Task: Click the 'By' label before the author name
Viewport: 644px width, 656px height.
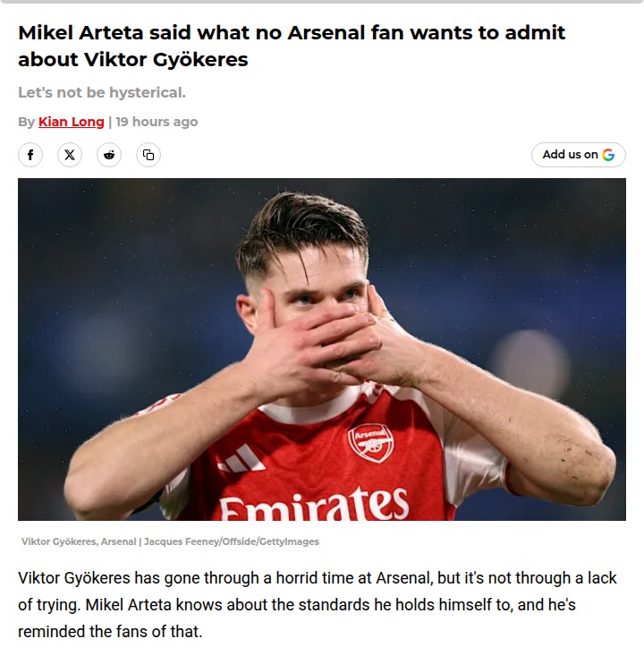Action: coord(27,122)
